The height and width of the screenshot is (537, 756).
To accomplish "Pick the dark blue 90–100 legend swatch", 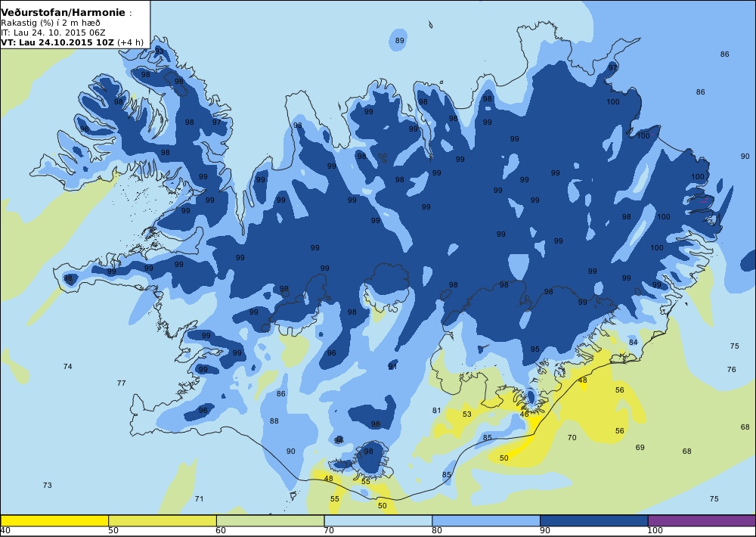I will [x=594, y=520].
